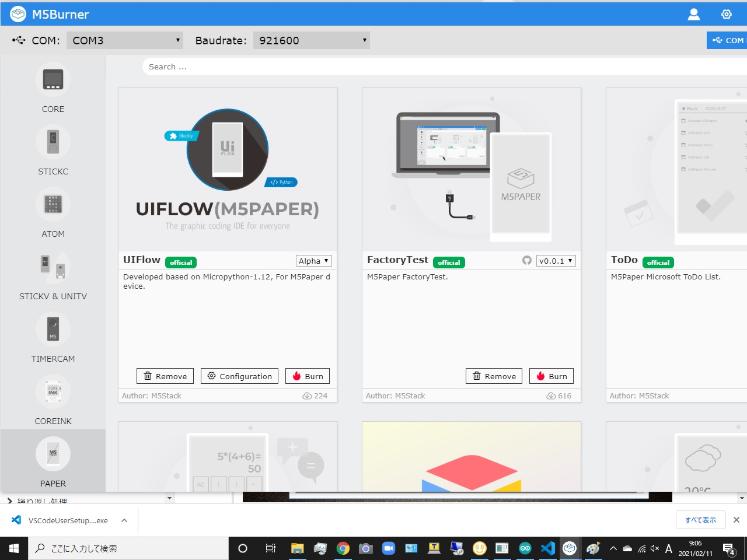Click the blue COM monitor button
This screenshot has height=560, width=747.
tap(727, 40)
